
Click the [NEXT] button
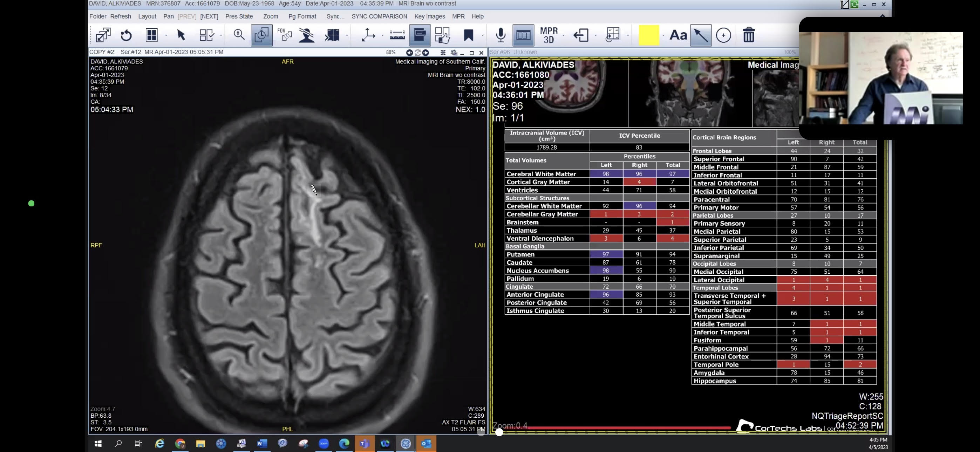pyautogui.click(x=209, y=16)
